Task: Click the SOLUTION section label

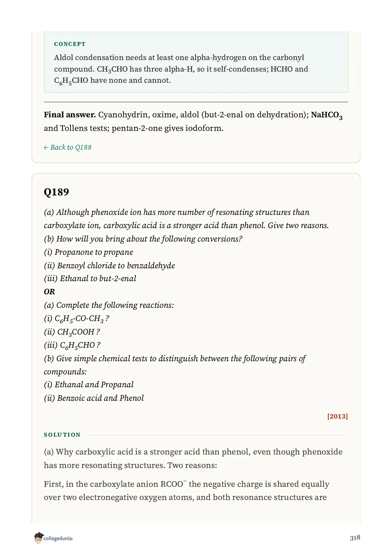Action: tap(62, 435)
